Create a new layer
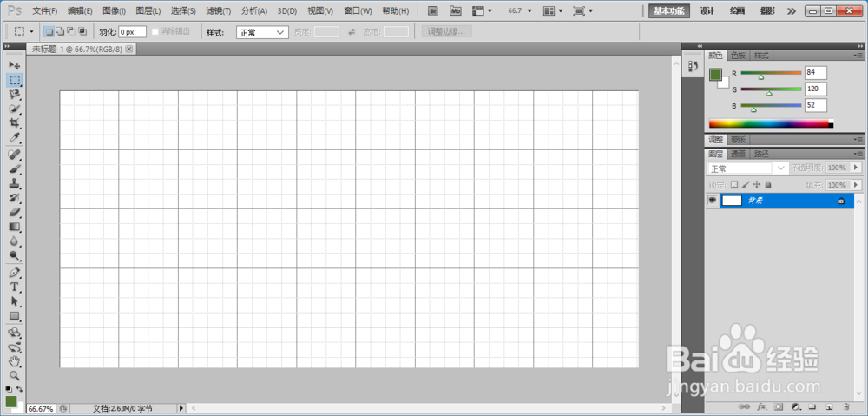Image resolution: width=868 pixels, height=416 pixels. click(830, 407)
